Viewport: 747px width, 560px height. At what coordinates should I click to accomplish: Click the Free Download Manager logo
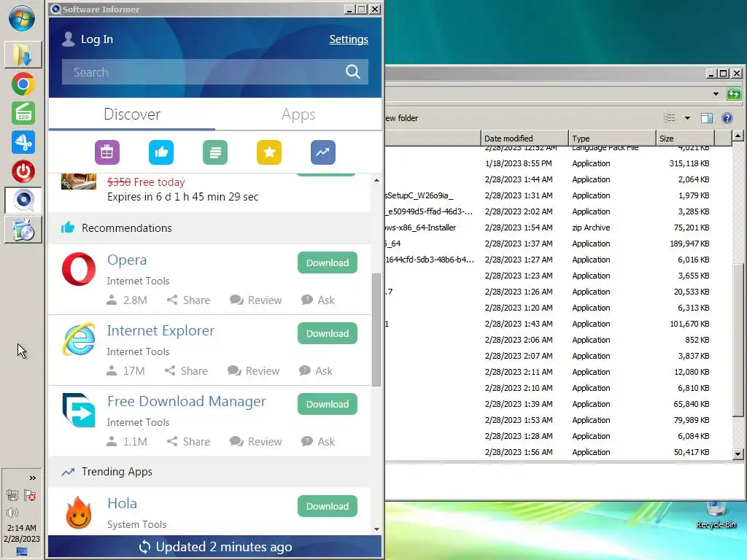[79, 410]
